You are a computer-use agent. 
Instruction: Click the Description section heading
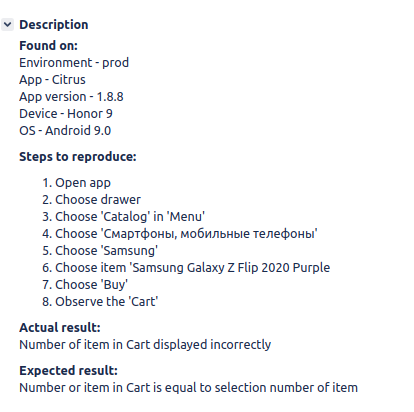(x=54, y=25)
